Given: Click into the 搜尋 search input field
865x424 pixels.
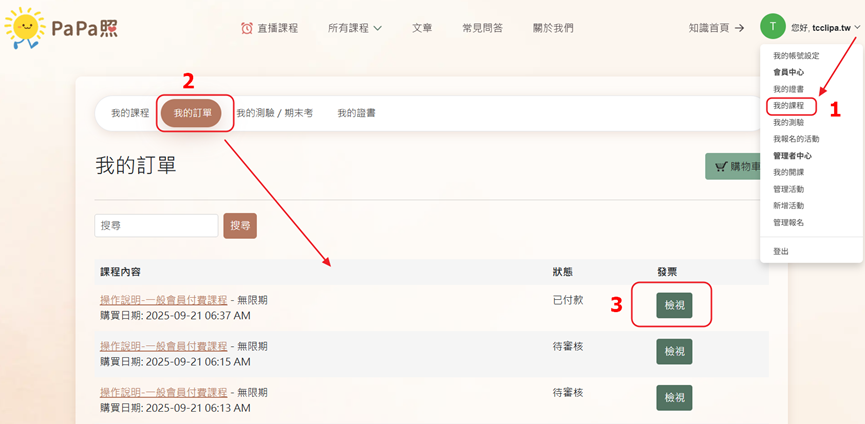Looking at the screenshot, I should (x=156, y=226).
